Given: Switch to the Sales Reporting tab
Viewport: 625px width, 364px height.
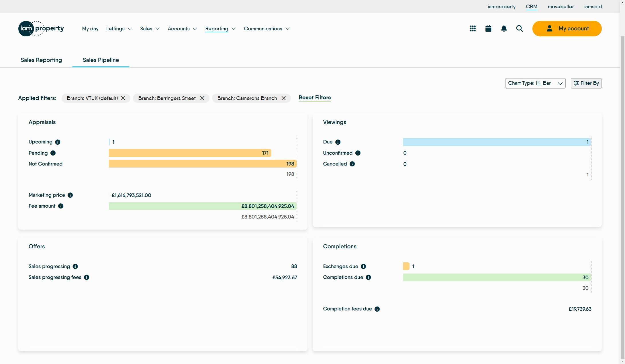Looking at the screenshot, I should click(41, 60).
